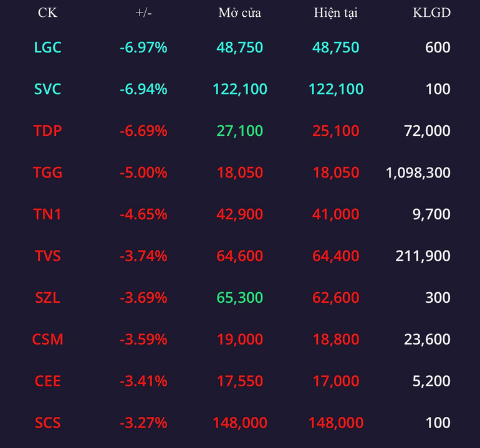Click TDP opening price 27,100
This screenshot has width=480, height=448.
coord(240,131)
